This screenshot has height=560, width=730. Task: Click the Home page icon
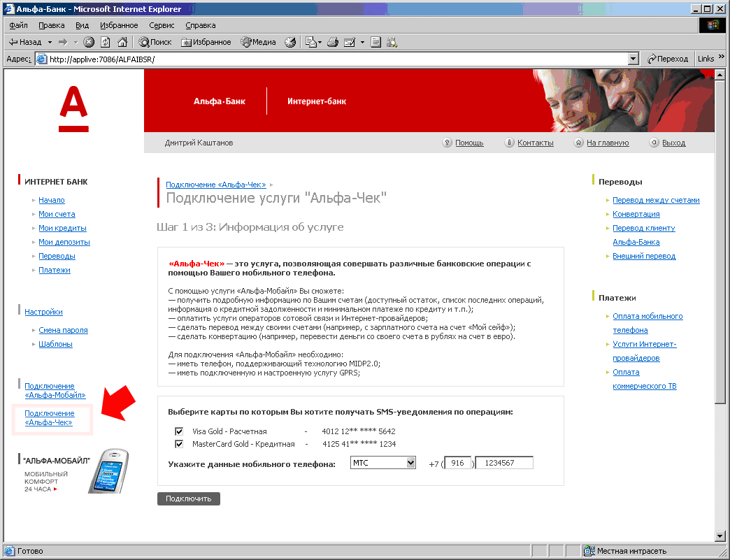(122, 42)
